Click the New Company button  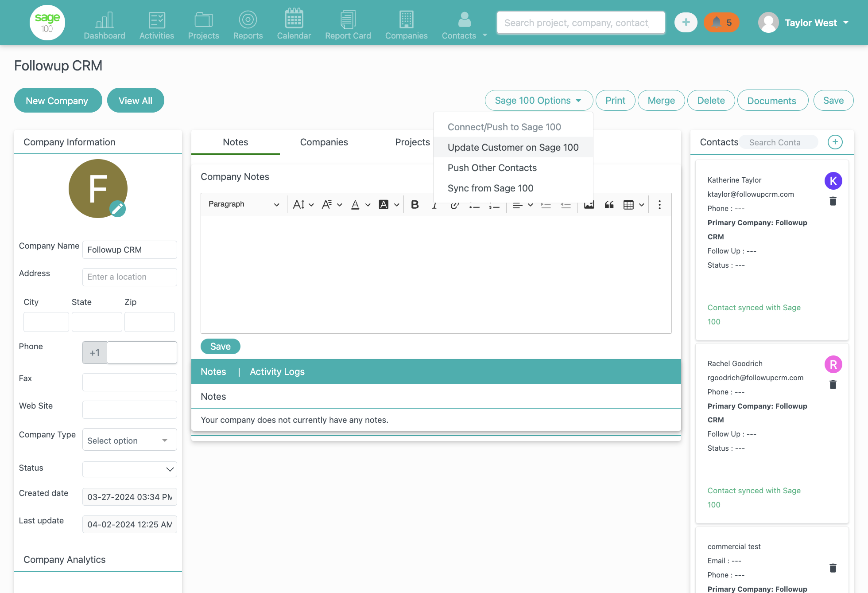[58, 101]
